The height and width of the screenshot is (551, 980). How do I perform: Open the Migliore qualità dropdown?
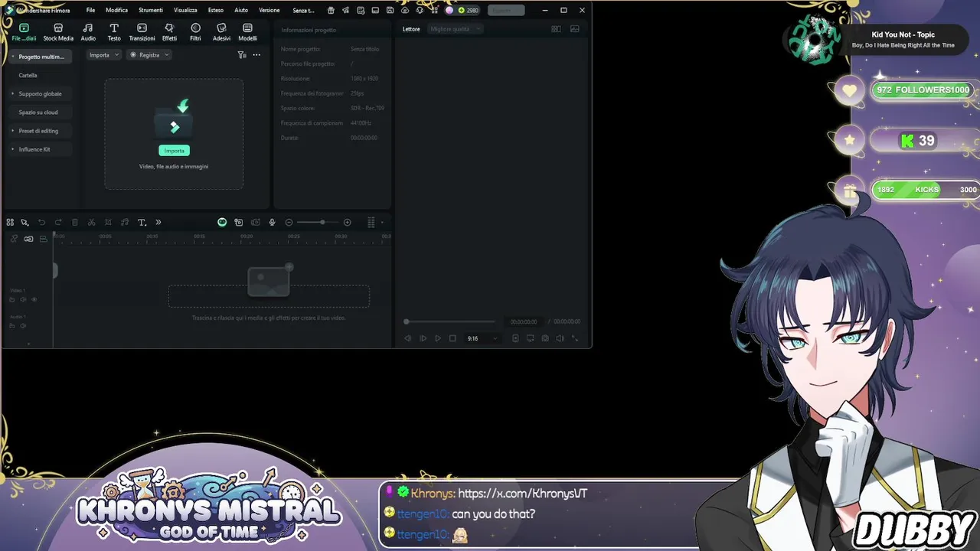pyautogui.click(x=455, y=29)
